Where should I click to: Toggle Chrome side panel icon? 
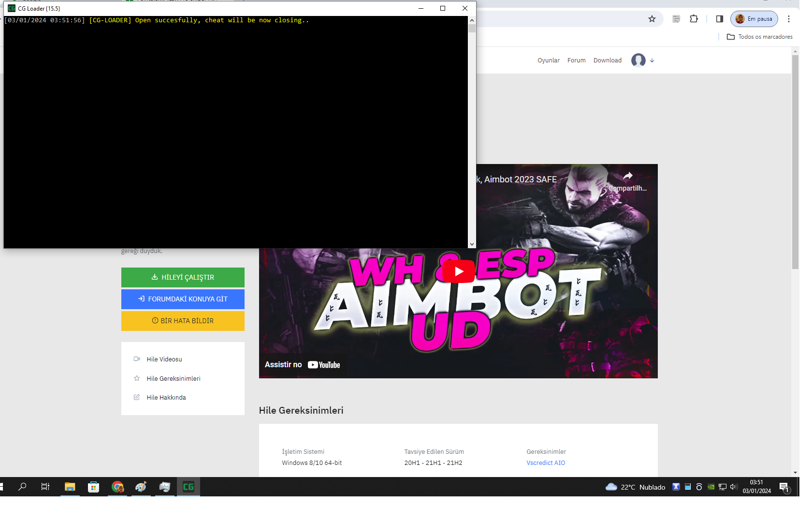pyautogui.click(x=720, y=19)
